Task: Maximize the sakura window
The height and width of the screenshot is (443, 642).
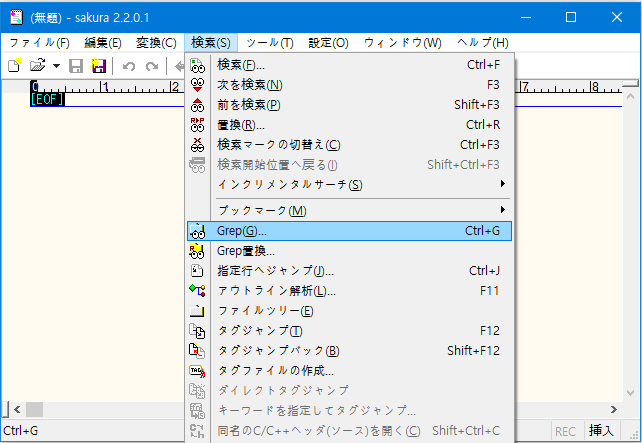Action: 571,17
